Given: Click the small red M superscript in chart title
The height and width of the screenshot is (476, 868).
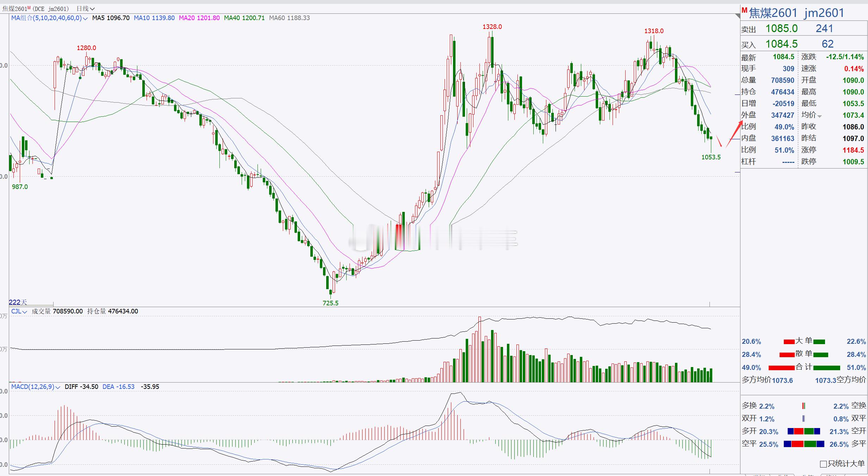Looking at the screenshot, I should [x=29, y=8].
